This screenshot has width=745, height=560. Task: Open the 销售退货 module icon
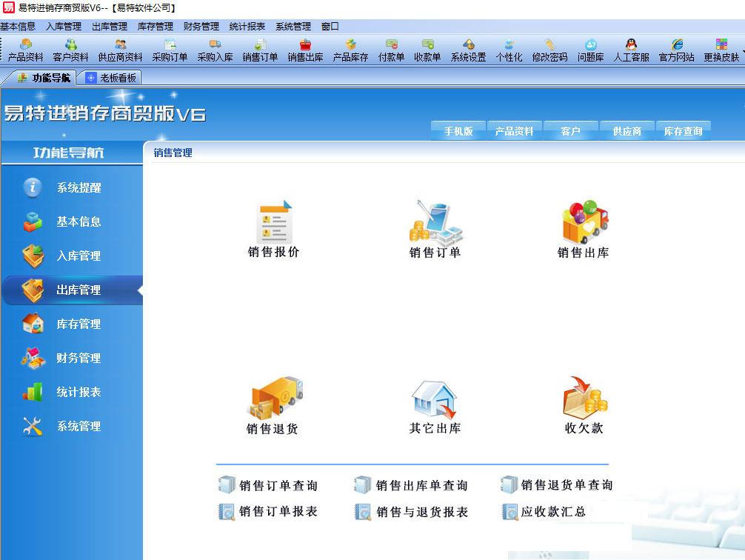274,399
